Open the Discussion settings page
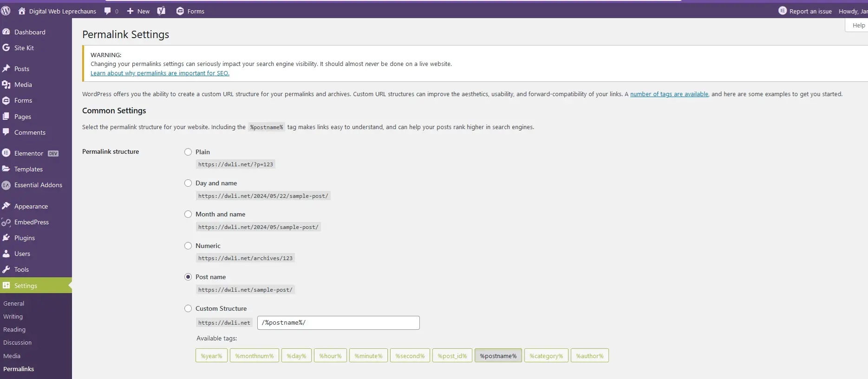 point(17,342)
